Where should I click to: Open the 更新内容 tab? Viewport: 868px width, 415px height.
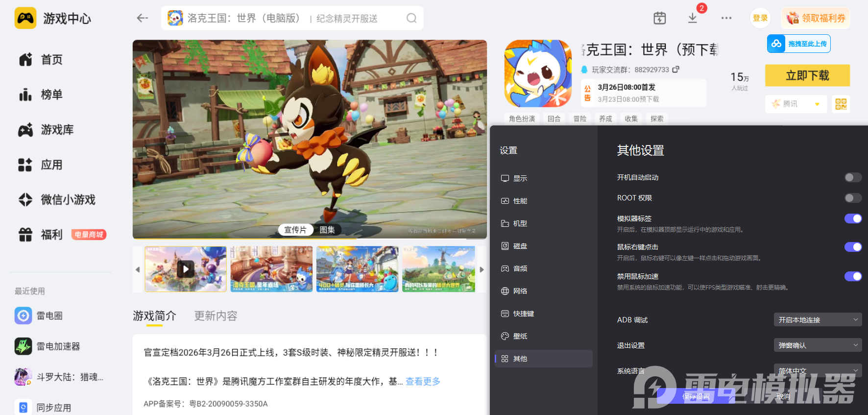pyautogui.click(x=216, y=316)
